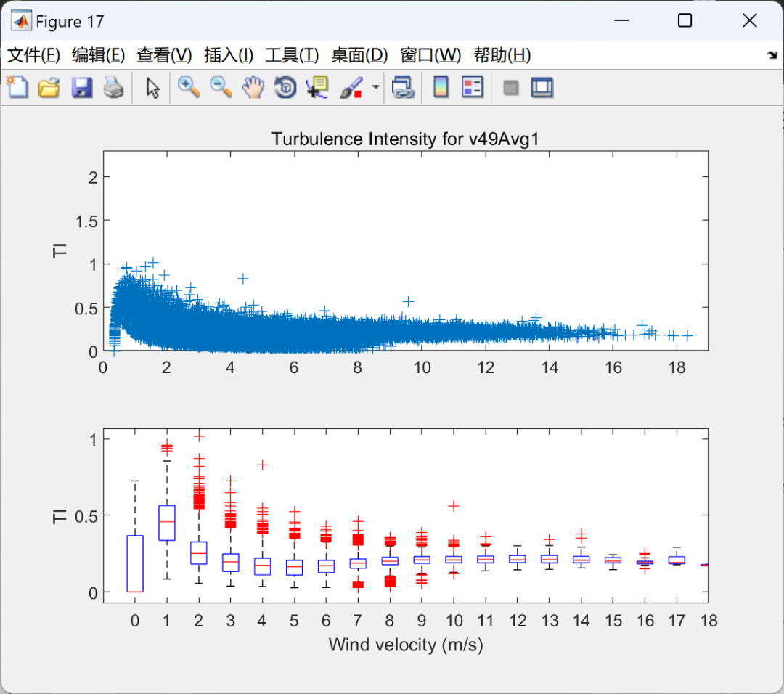Click the plot title Turbulence Intensity for v49Avg1

[405, 139]
